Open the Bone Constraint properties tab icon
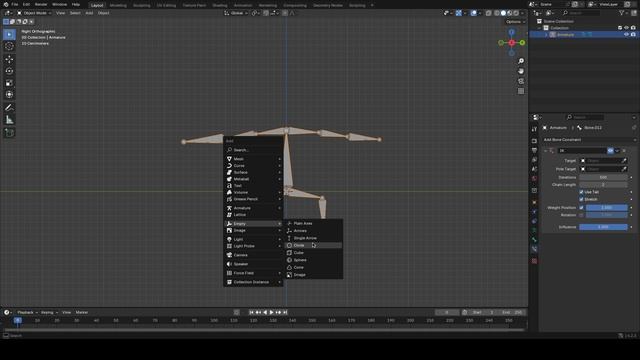The image size is (640, 360). tap(534, 249)
